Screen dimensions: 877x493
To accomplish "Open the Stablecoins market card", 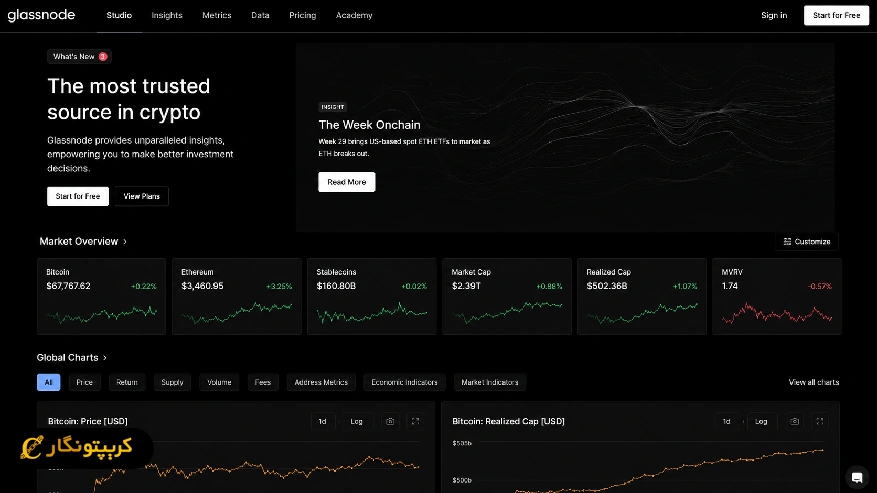I will coord(371,296).
